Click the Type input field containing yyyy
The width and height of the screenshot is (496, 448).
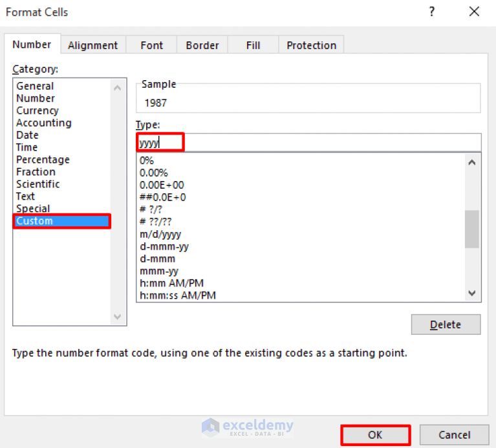click(308, 143)
